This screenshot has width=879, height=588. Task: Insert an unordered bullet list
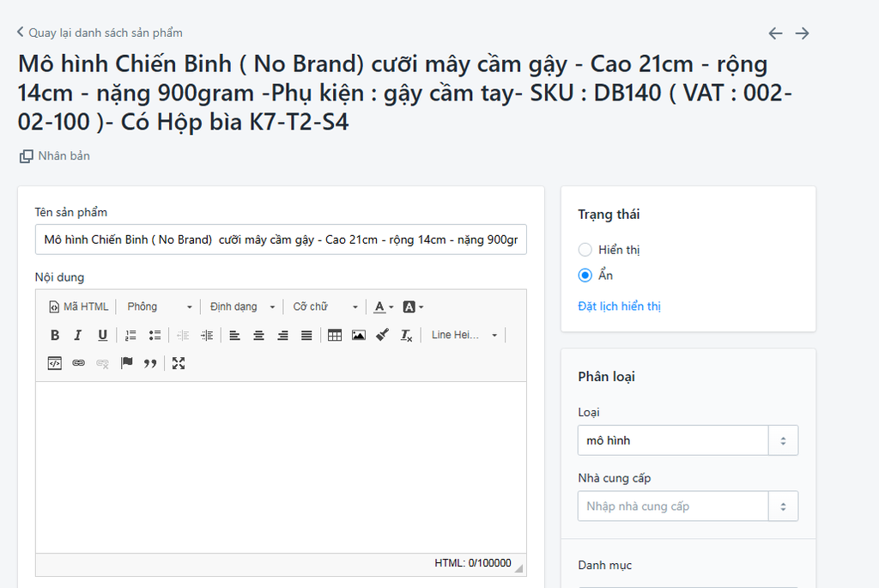(155, 335)
